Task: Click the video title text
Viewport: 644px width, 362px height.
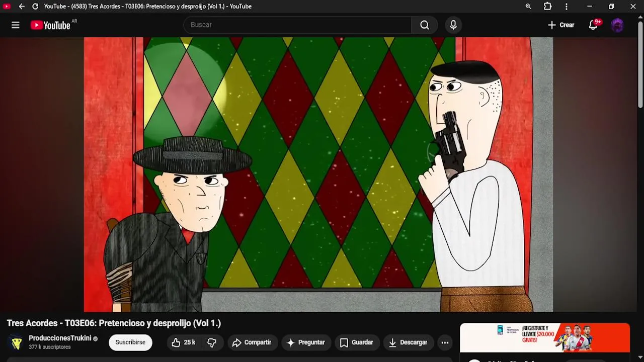Action: tap(114, 323)
